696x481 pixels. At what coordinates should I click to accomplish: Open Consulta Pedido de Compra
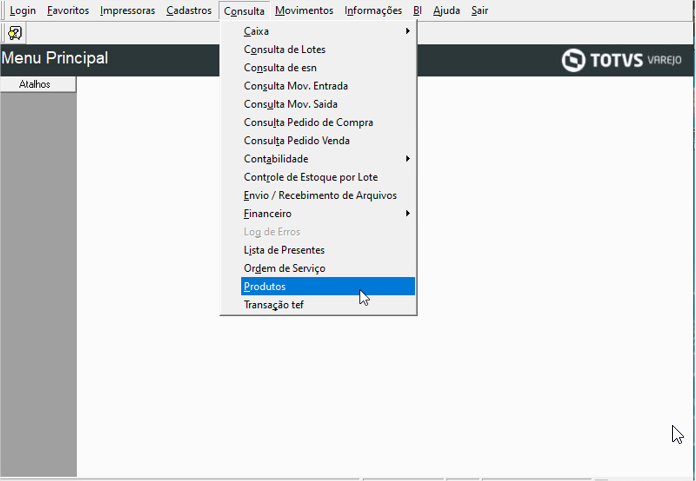328,122
